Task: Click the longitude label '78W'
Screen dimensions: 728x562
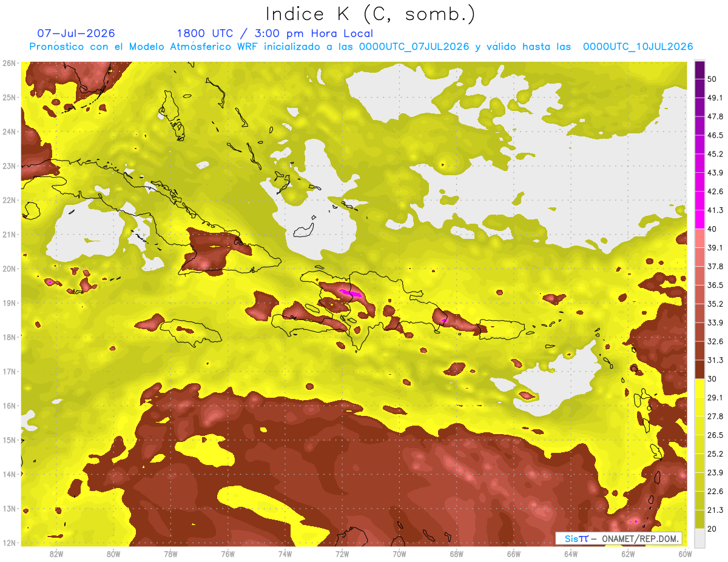Action: click(171, 554)
